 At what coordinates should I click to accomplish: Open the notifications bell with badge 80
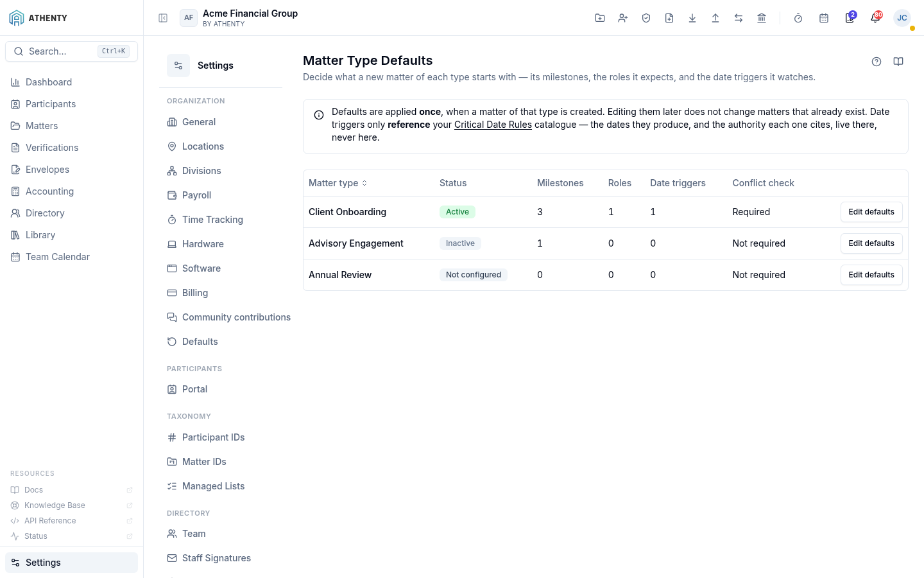click(x=875, y=18)
